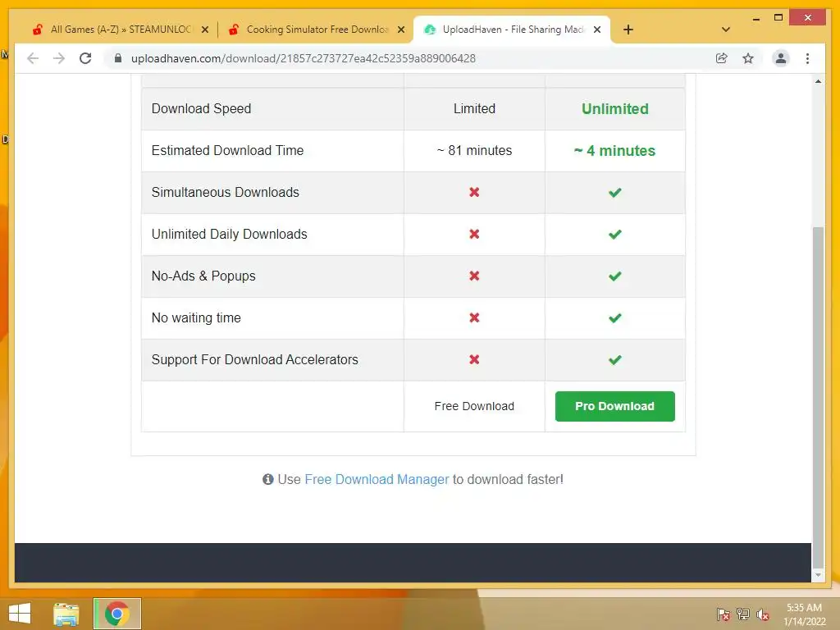Click green check in Unlimited Daily Downloads row
840x630 pixels.
click(615, 234)
